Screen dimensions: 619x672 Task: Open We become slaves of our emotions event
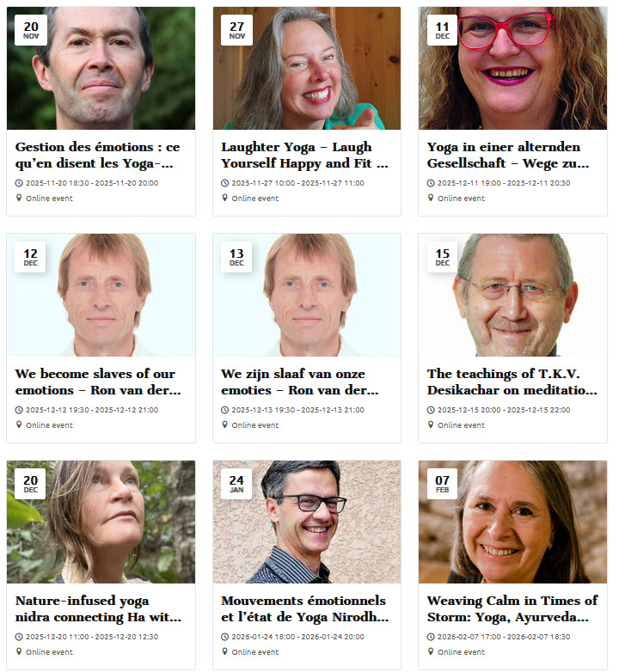(98, 382)
